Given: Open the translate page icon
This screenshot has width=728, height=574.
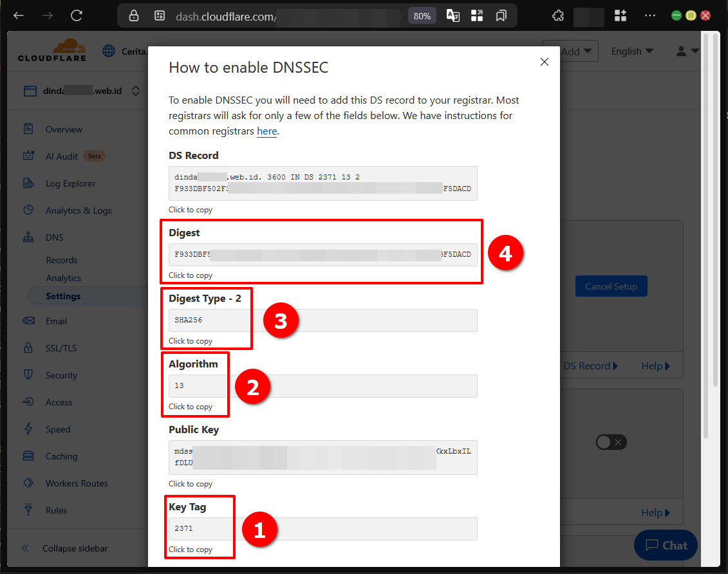Looking at the screenshot, I should (x=453, y=16).
